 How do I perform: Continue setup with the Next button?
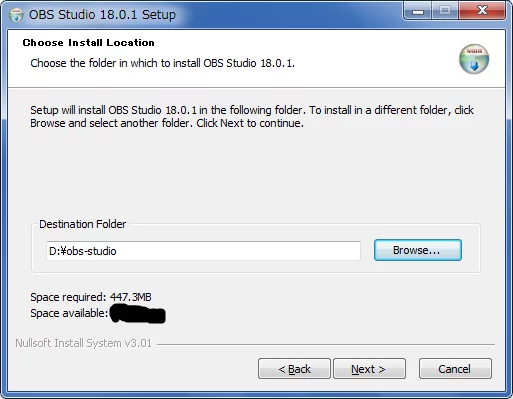pyautogui.click(x=369, y=369)
